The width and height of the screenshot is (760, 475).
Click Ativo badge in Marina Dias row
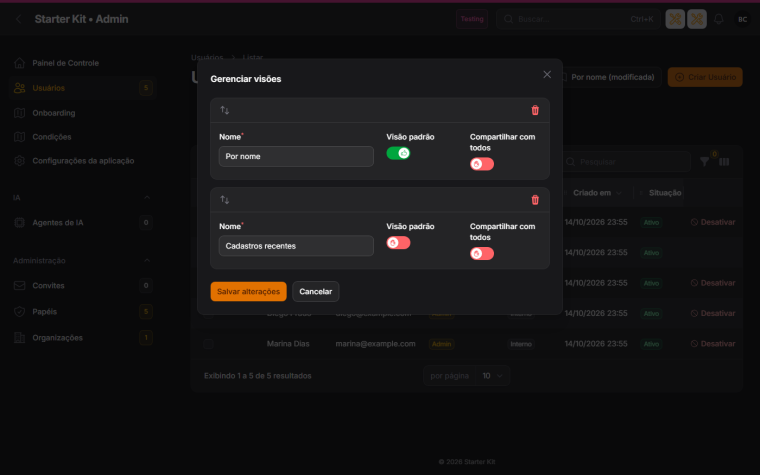click(x=651, y=344)
